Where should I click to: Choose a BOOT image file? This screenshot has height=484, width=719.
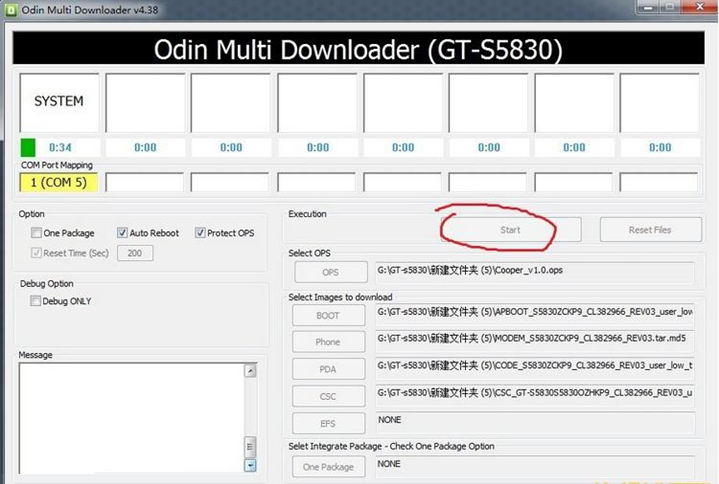328,315
